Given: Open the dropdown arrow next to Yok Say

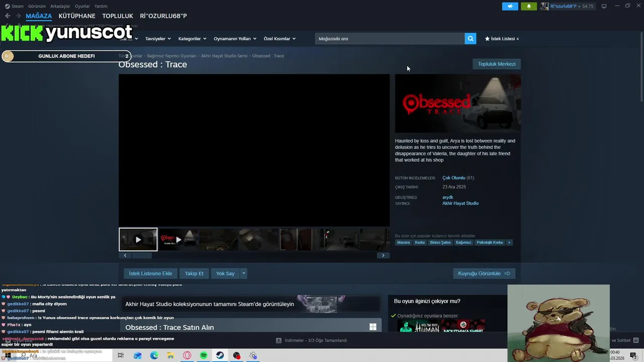Looking at the screenshot, I should [x=244, y=274].
